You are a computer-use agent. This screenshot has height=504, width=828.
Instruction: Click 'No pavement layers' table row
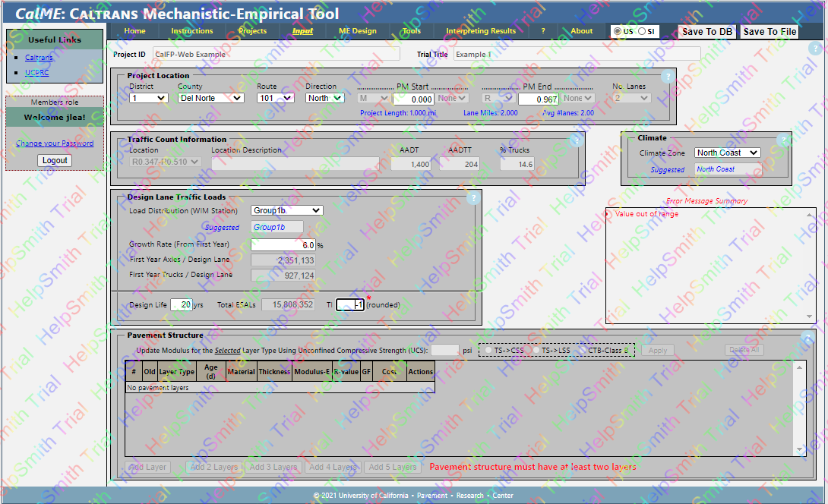coord(280,387)
